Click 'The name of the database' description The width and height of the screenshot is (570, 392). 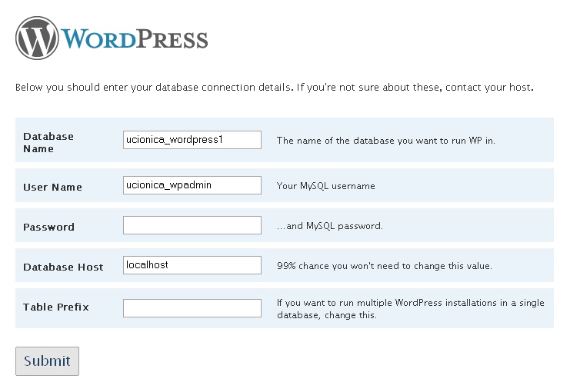click(x=385, y=141)
